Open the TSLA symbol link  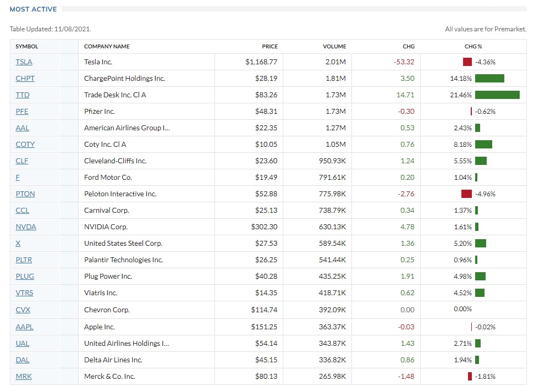pyautogui.click(x=24, y=62)
